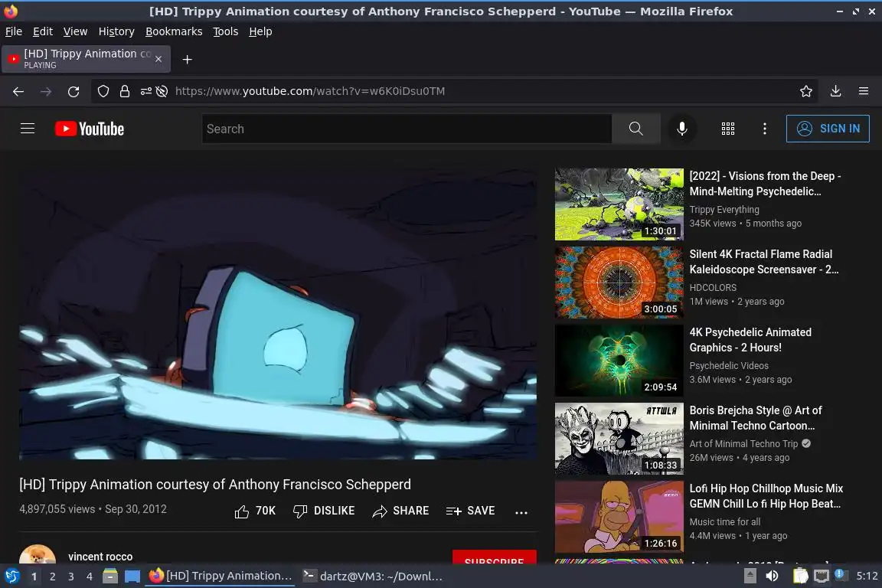Open the Music time for all channel
882x588 pixels.
(x=724, y=522)
